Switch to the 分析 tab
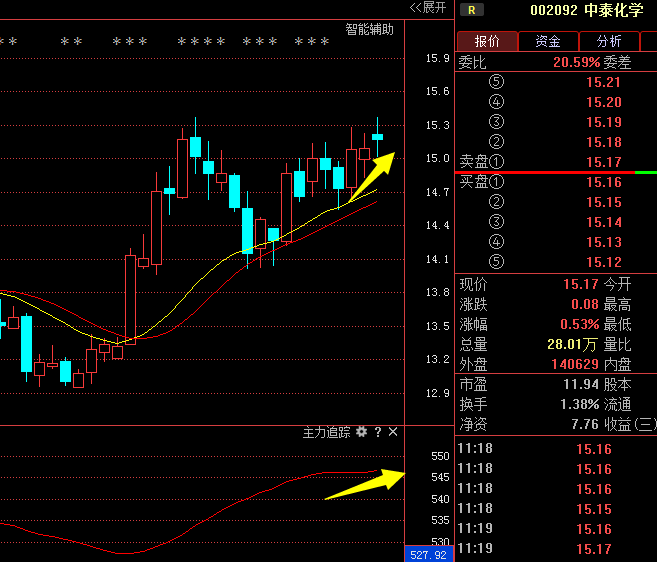This screenshot has height=562, width=657. (x=609, y=41)
